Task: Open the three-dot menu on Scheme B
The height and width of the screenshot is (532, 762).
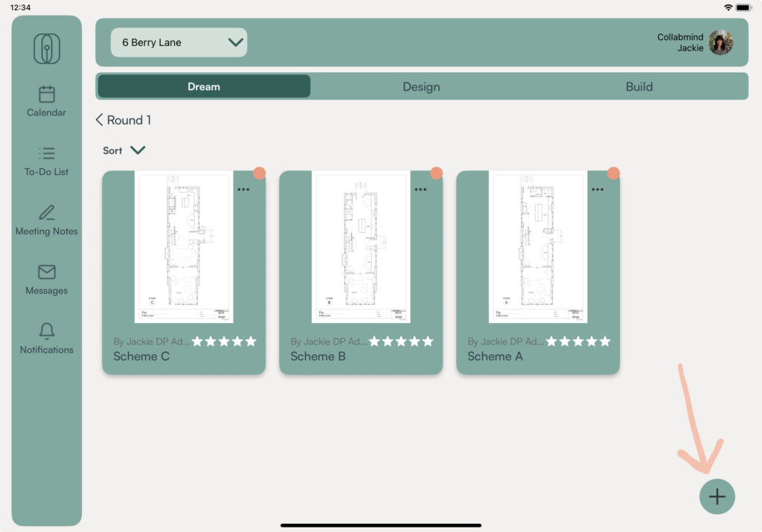Action: (420, 190)
